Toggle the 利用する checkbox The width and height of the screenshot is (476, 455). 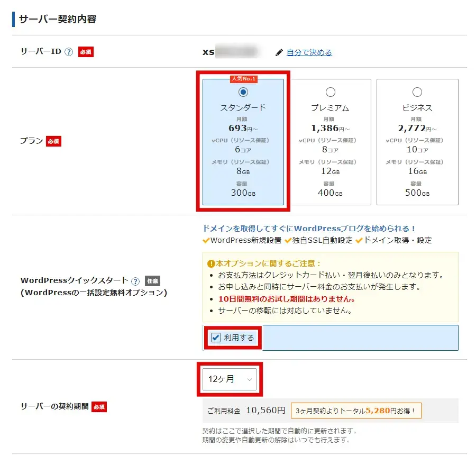click(216, 338)
